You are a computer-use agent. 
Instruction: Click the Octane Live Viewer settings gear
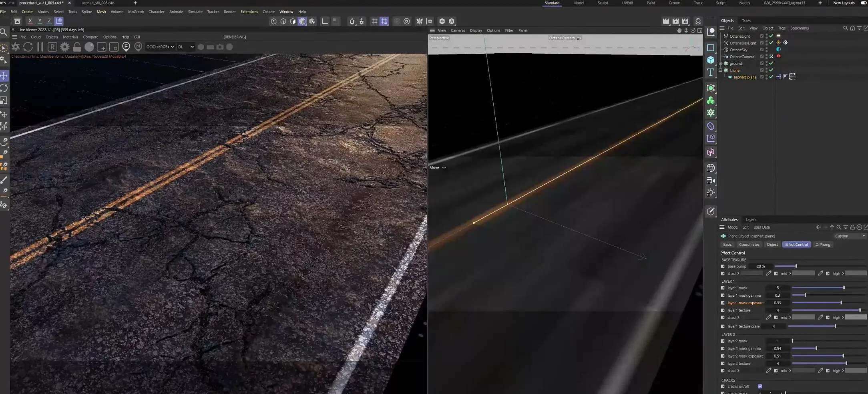point(64,47)
